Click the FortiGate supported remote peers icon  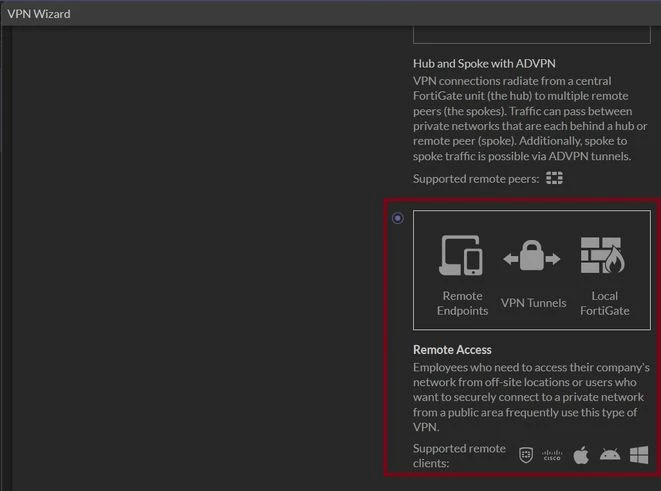[554, 178]
